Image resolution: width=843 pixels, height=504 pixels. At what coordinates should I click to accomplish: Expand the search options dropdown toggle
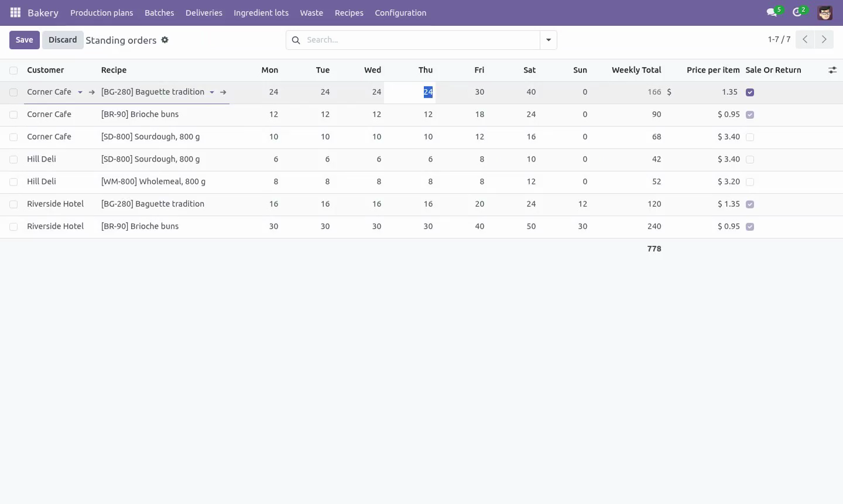coord(549,40)
